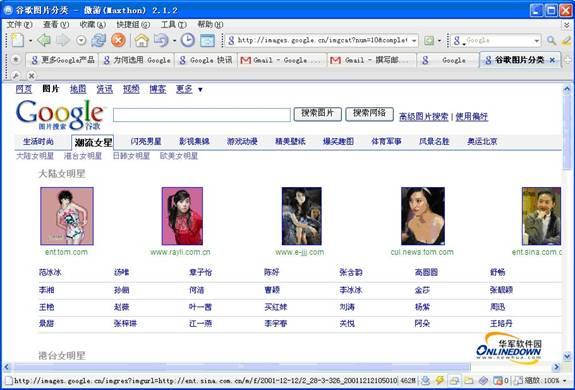The height and width of the screenshot is (390, 575).
Task: Click the wrench icon below the tab bar
Action: [16, 76]
